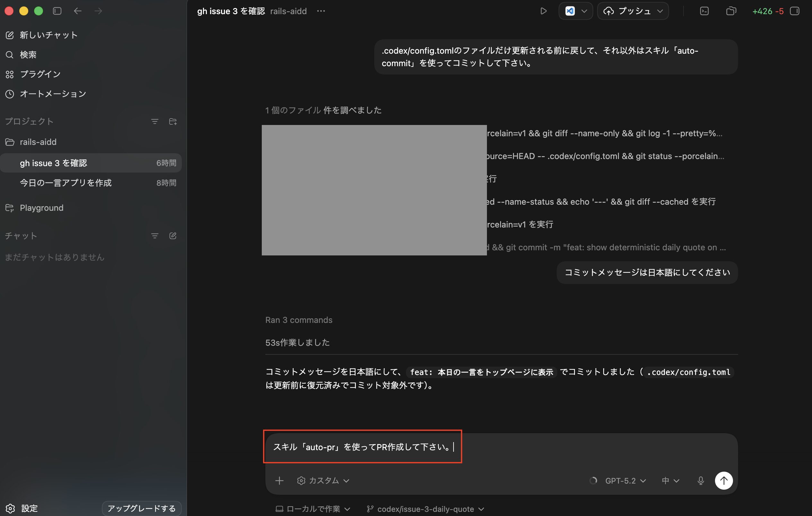The height and width of the screenshot is (516, 812).
Task: Open the codex/issue-3-daily-quote branch selector
Action: click(x=426, y=509)
